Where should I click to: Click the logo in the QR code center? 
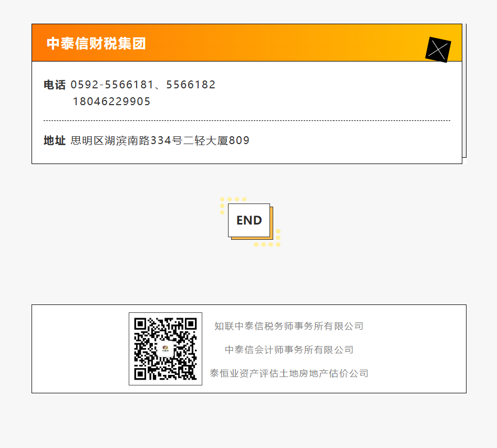[x=165, y=349]
